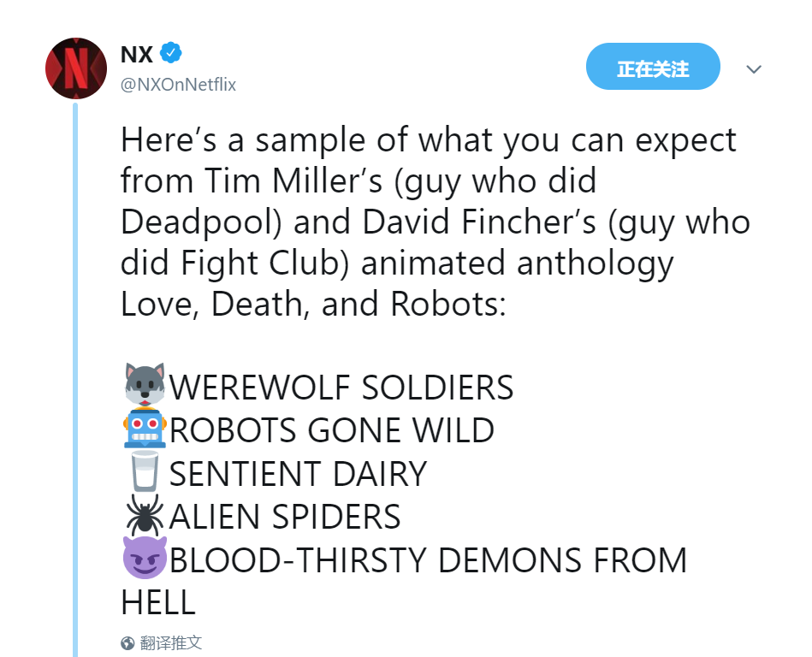Expand the tweet options chevron menu
The height and width of the screenshot is (657, 812).
[754, 68]
